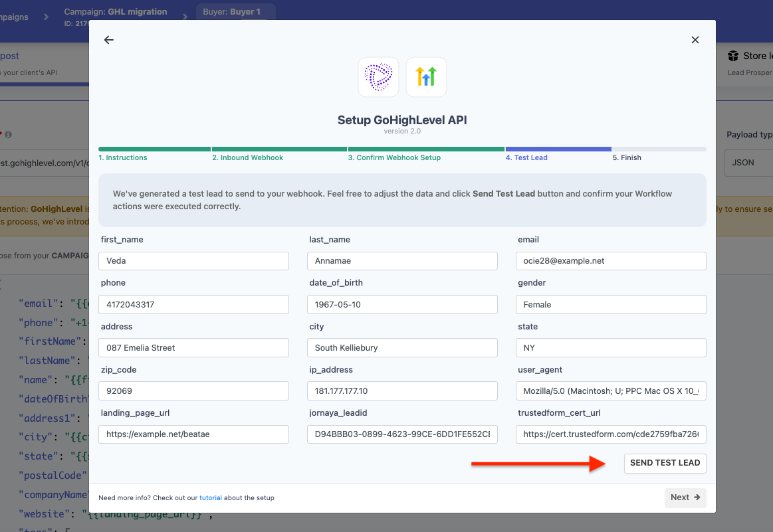Screen dimensions: 773x532
Task: Click the "email" key in background JSON
Action: pos(39,304)
